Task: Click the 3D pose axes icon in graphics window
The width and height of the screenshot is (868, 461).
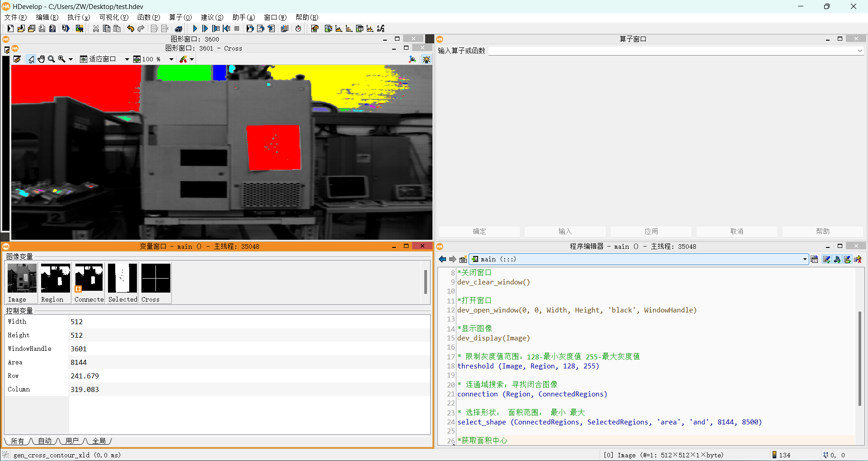Action: pos(412,59)
